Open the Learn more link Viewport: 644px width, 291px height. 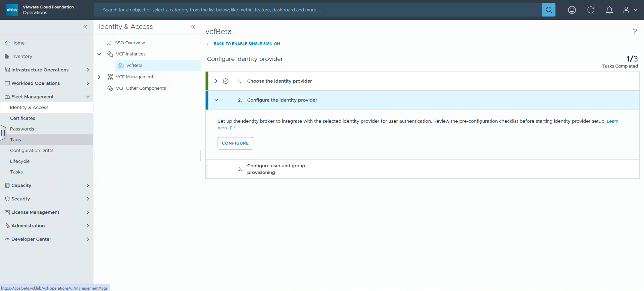tap(612, 121)
